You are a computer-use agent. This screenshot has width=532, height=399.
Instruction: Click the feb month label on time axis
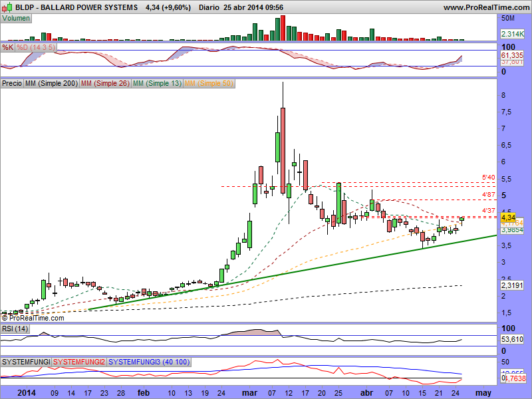144,393
